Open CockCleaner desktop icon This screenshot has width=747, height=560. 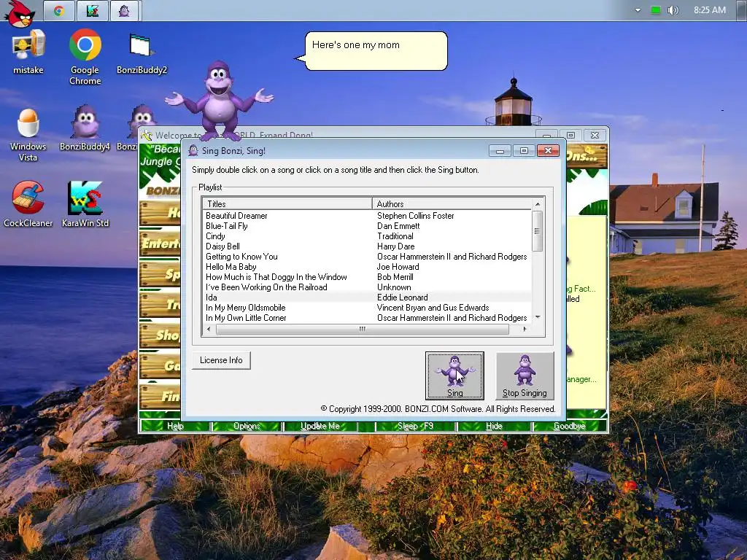[x=28, y=204]
